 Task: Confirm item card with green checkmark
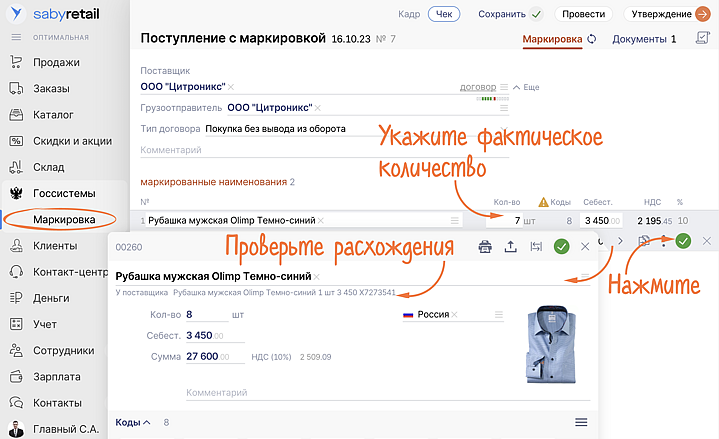(x=561, y=247)
